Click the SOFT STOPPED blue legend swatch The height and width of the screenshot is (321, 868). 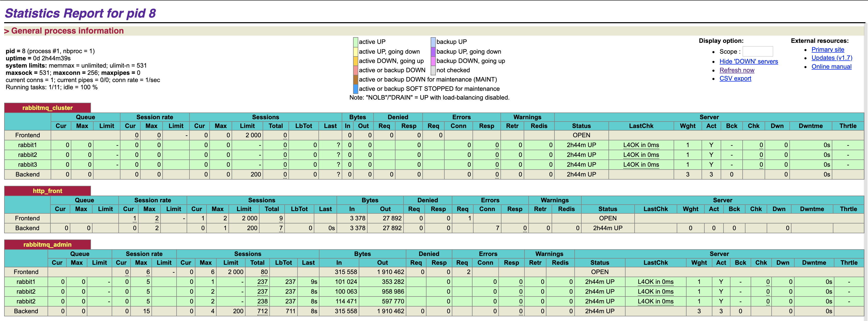coord(355,89)
